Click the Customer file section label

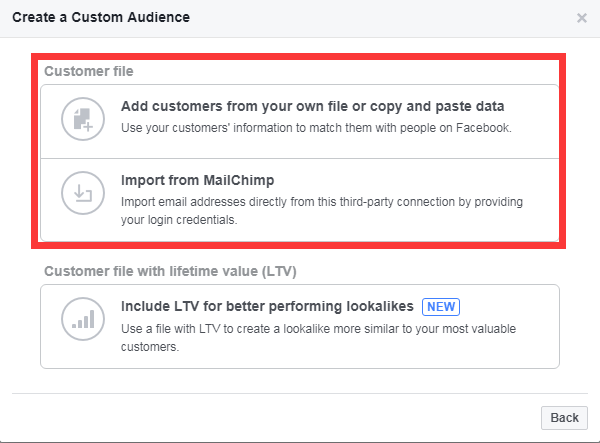89,71
